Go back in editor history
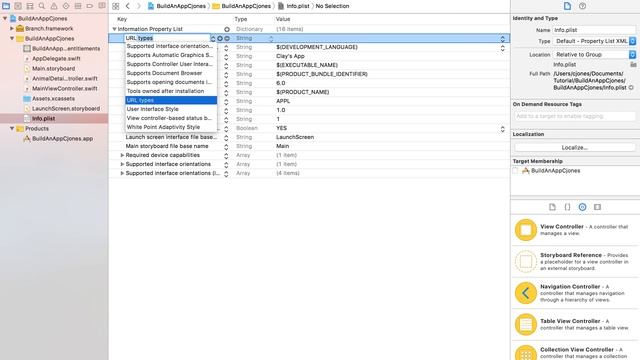 coord(128,6)
